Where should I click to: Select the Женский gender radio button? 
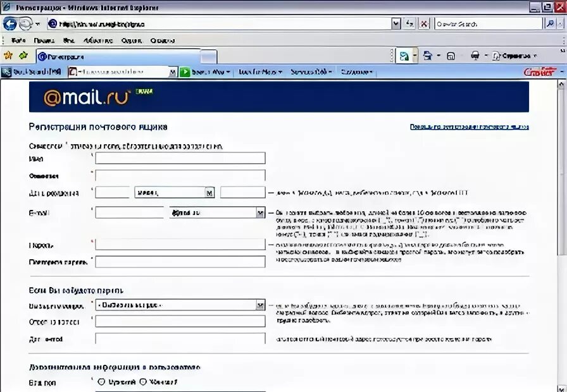(143, 381)
